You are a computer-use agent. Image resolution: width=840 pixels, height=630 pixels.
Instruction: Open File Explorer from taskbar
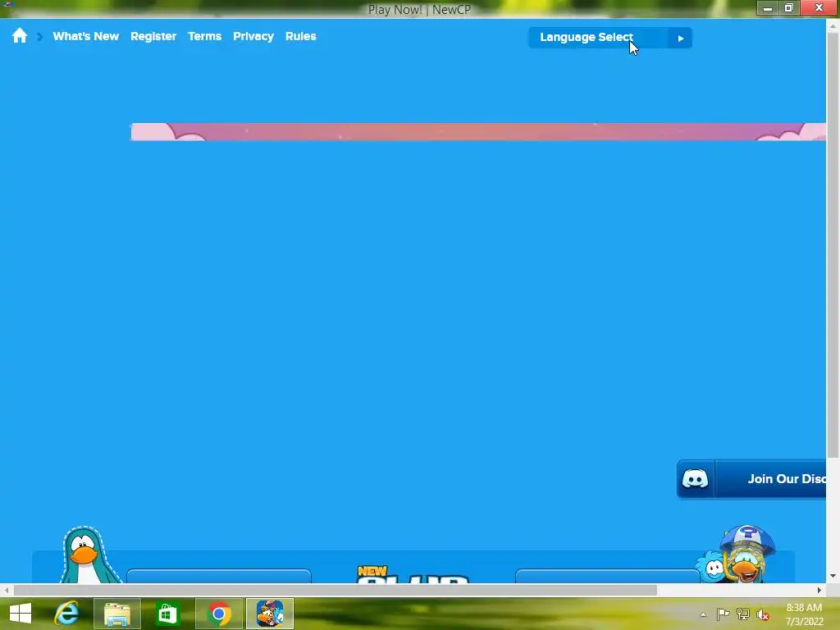(116, 614)
